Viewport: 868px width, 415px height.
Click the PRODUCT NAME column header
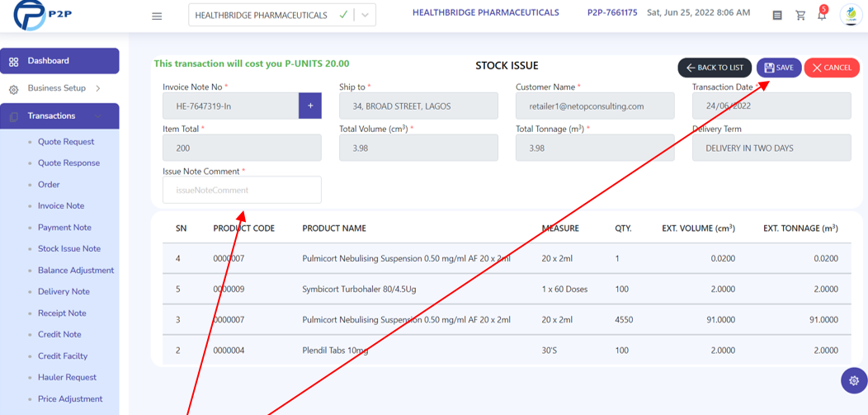[x=334, y=229]
